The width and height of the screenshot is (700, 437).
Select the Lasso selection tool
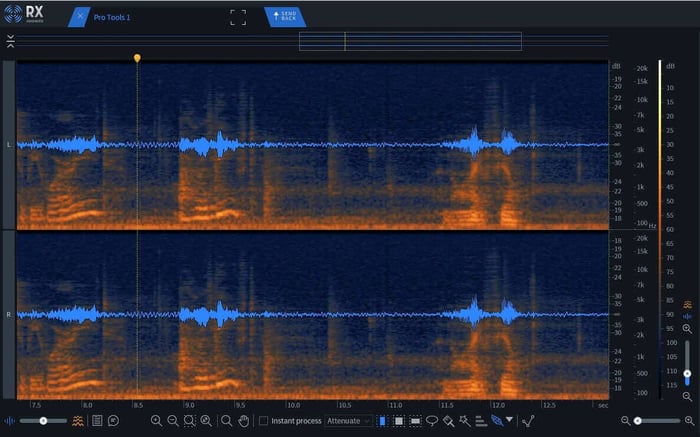click(432, 420)
